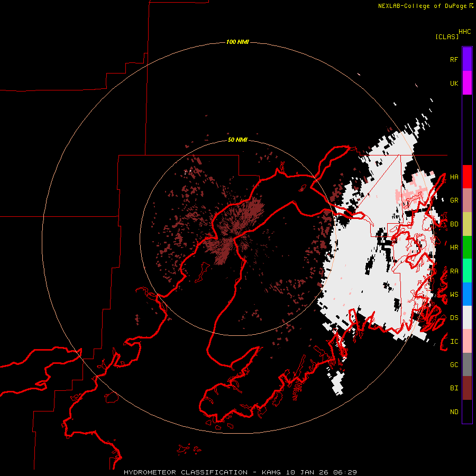Viewport: 476px width, 476px height.
Task: Click the HHC product code label
Action: [x=464, y=31]
